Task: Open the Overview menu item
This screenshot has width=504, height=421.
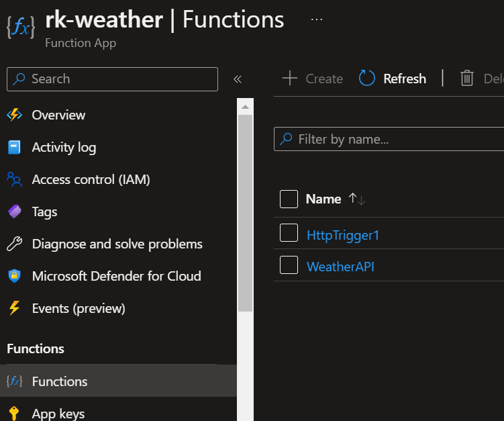Action: pos(58,115)
